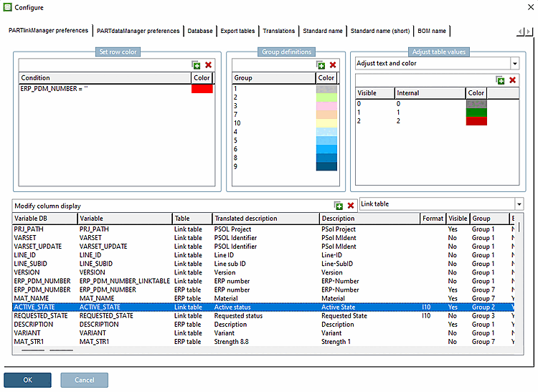538x392 pixels.
Task: Remove entry in Adjust table values panel
Action: (x=512, y=80)
